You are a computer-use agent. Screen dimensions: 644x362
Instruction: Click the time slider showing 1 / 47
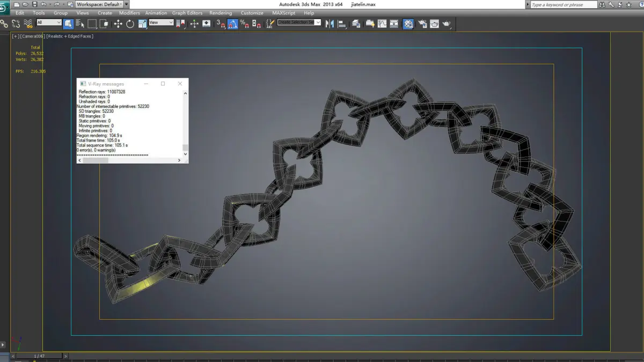(39, 356)
